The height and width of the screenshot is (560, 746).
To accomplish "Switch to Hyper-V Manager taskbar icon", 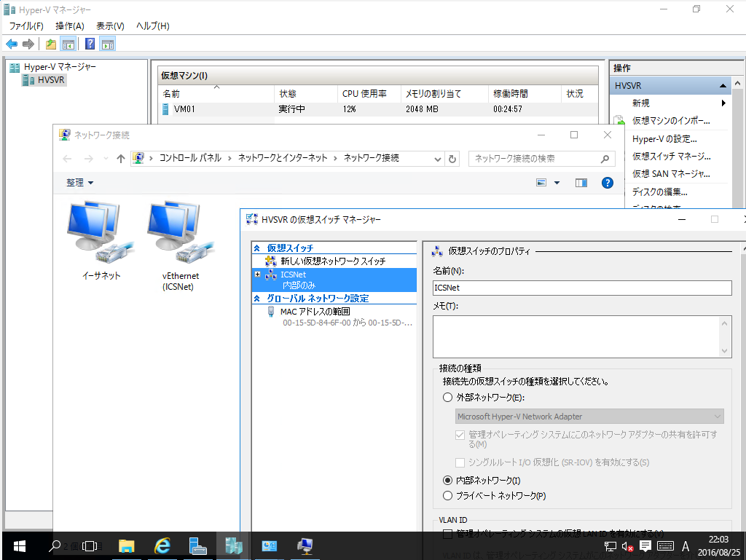I will point(234,546).
